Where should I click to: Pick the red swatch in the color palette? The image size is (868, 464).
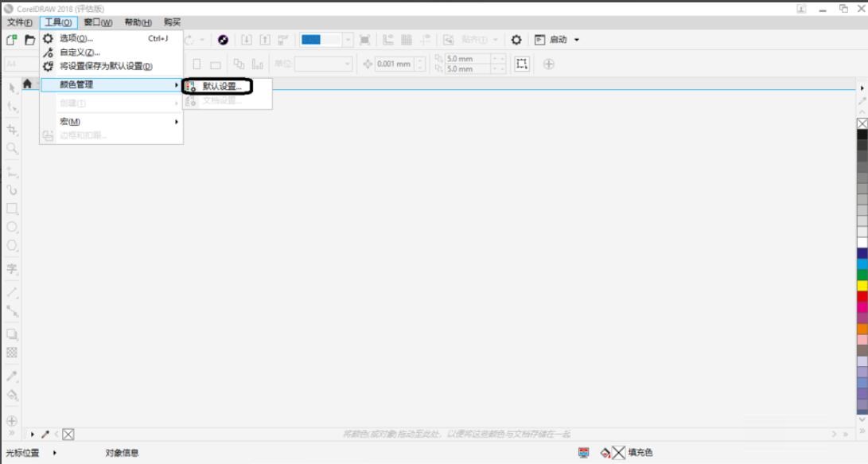[862, 296]
